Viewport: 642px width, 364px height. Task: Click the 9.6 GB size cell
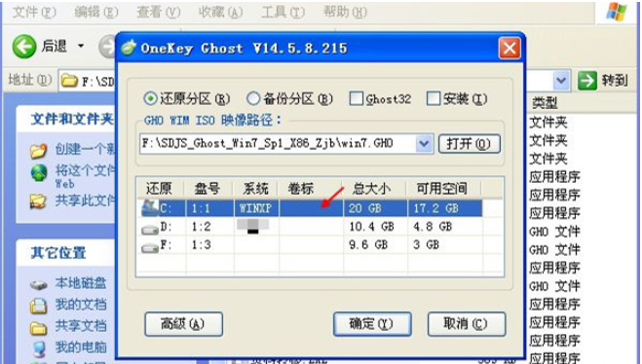coord(368,244)
